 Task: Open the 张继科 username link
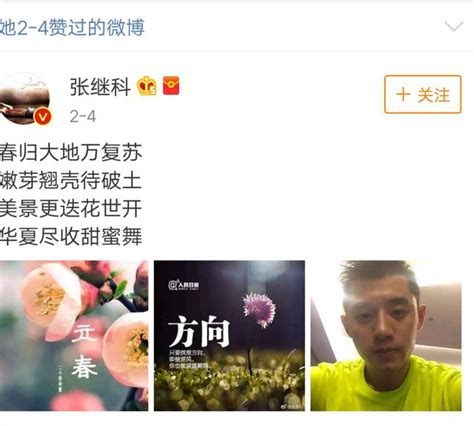[100, 87]
